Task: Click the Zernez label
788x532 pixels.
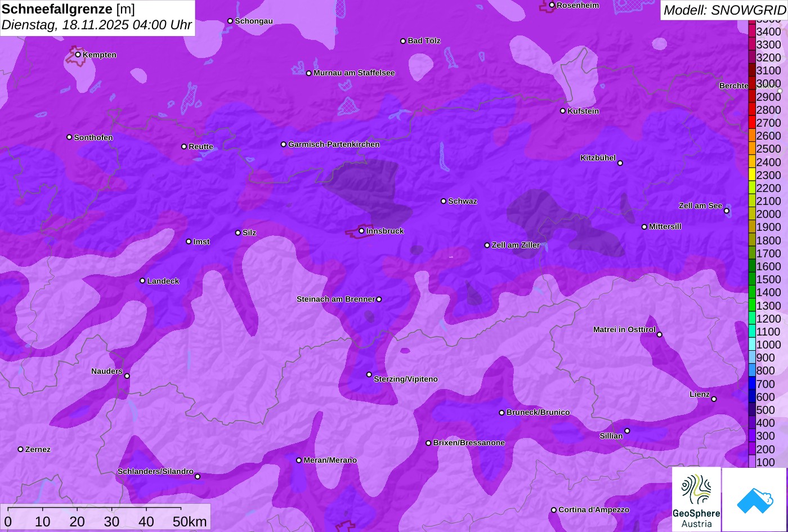Action: coord(38,449)
